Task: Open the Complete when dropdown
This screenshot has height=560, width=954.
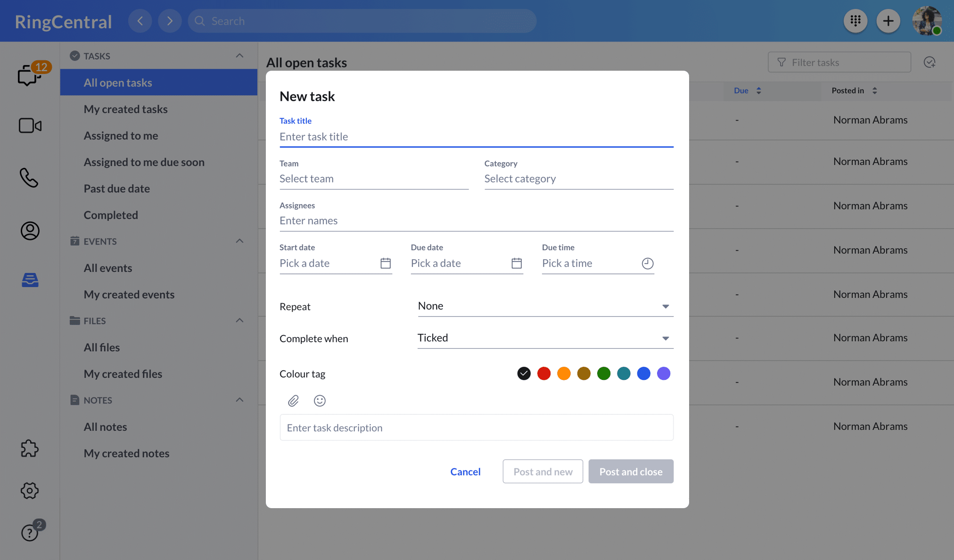Action: [x=545, y=338]
